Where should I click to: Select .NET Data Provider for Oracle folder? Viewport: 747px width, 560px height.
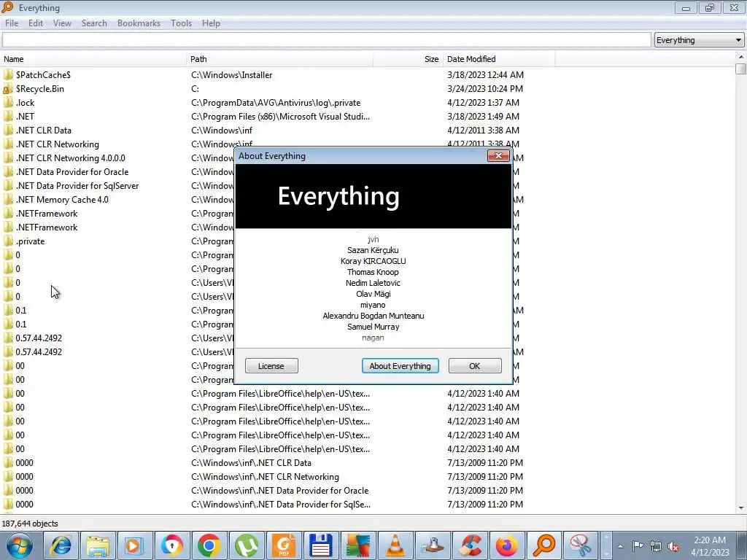[72, 171]
